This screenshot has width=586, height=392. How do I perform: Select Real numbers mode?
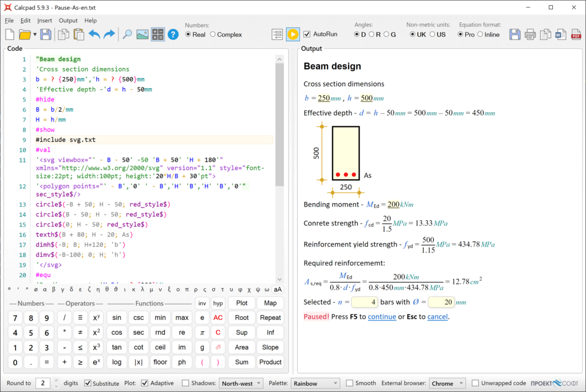(196, 34)
